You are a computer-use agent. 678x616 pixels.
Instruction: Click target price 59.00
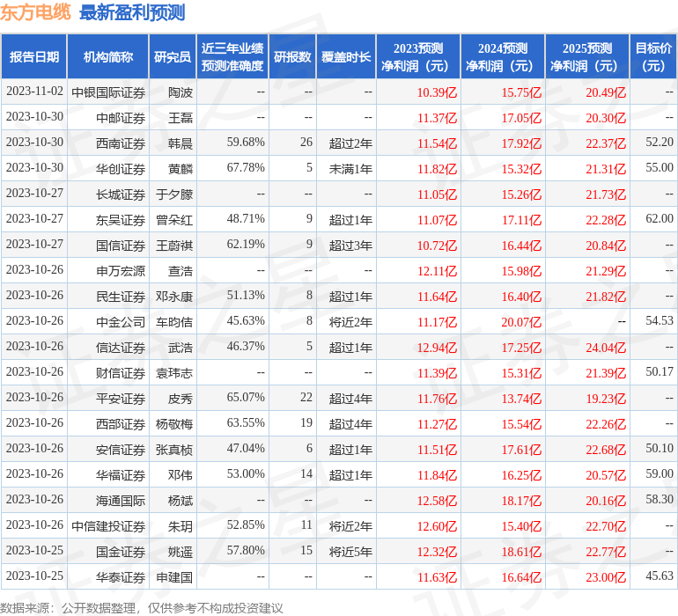(x=660, y=473)
